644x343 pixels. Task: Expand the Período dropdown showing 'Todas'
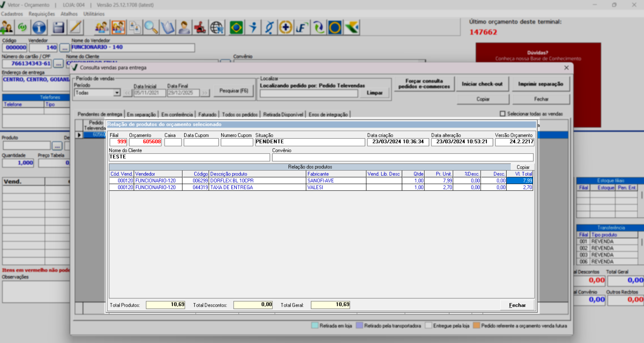(x=117, y=93)
